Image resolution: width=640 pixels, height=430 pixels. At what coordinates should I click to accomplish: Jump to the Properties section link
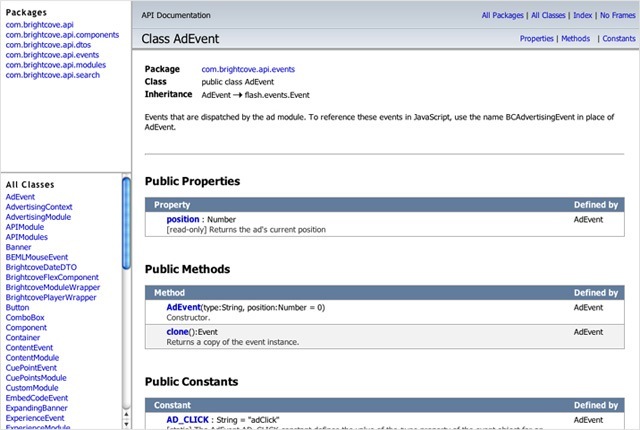coord(536,39)
